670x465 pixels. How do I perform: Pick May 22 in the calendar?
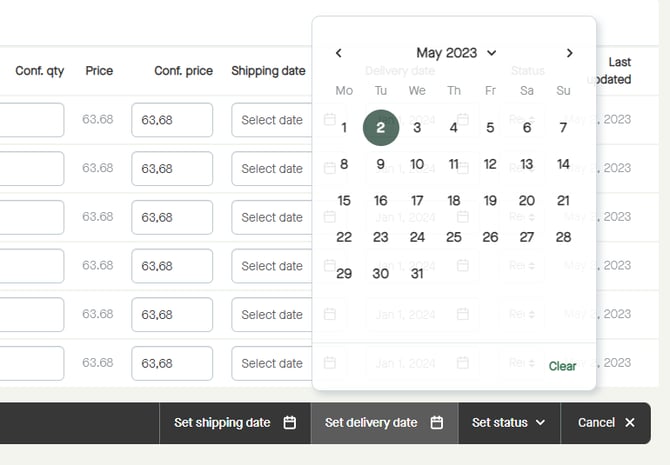[x=344, y=237]
